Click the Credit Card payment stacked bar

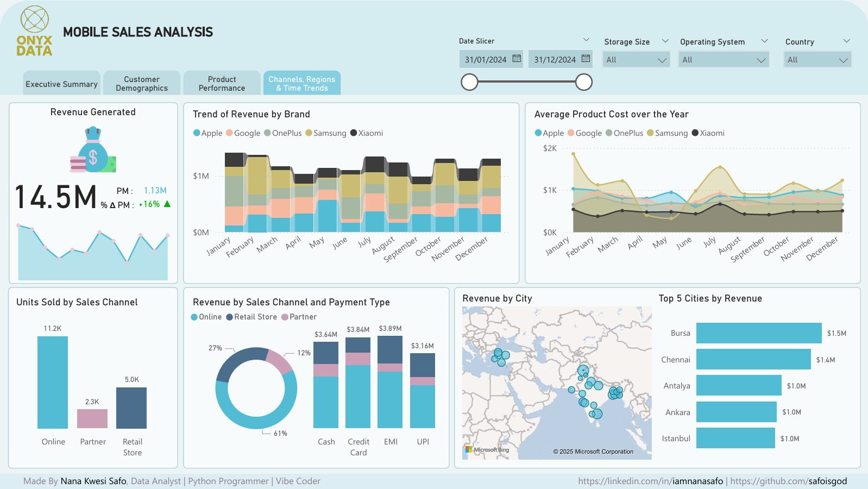358,383
